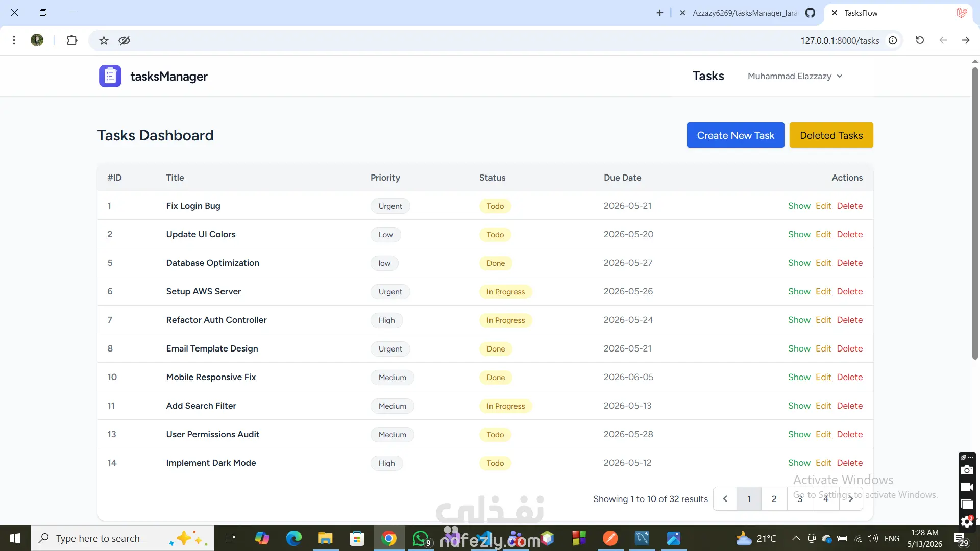Open the 21°C weather widget in the taskbar
This screenshot has width=980, height=551.
click(756, 538)
